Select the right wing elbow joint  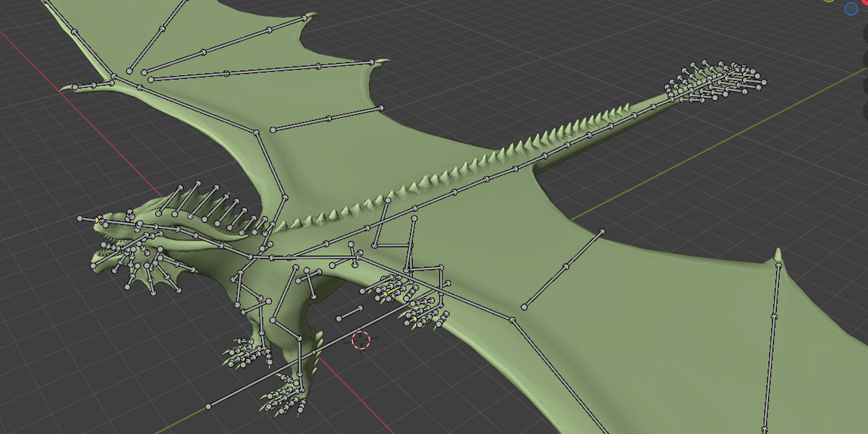[512, 319]
